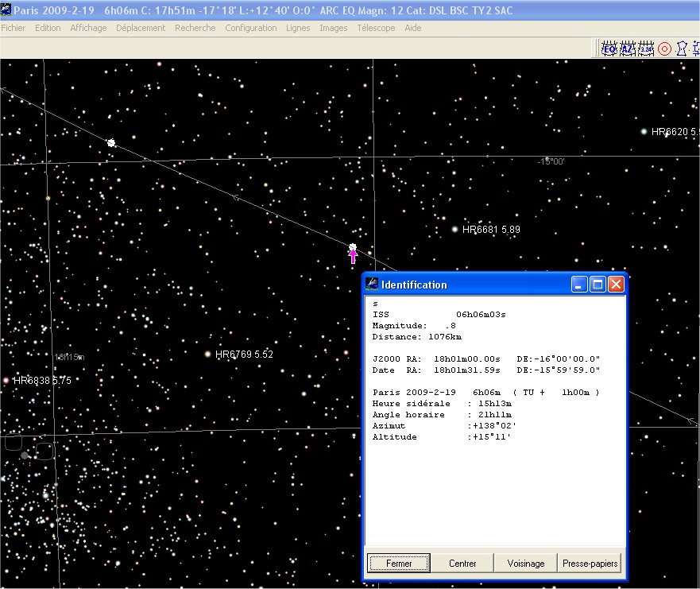
Task: Minimize the Identification window
Action: coord(579,285)
